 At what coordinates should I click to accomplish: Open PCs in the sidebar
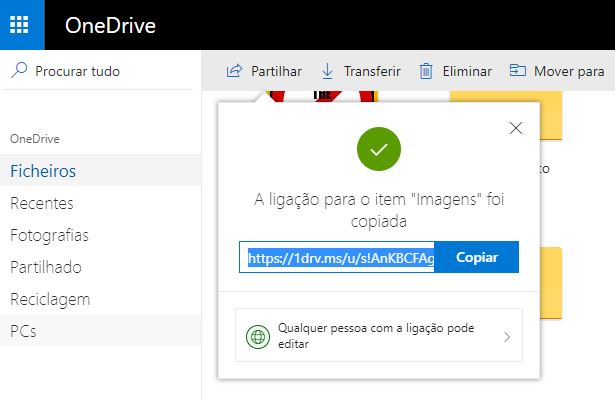click(100, 331)
